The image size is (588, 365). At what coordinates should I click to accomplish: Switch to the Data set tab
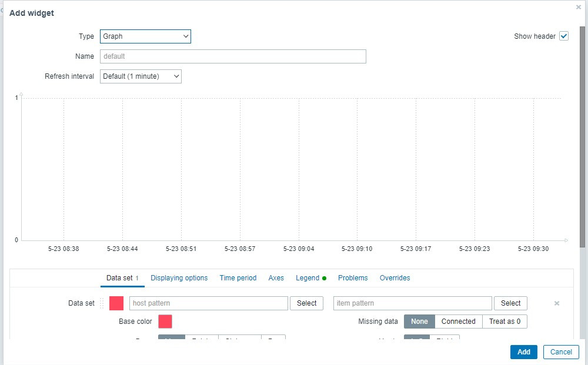pyautogui.click(x=122, y=278)
